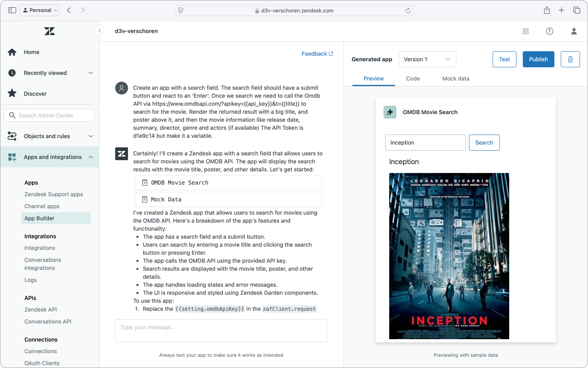Click the Test button
Viewport: 588px width, 368px height.
pos(504,59)
